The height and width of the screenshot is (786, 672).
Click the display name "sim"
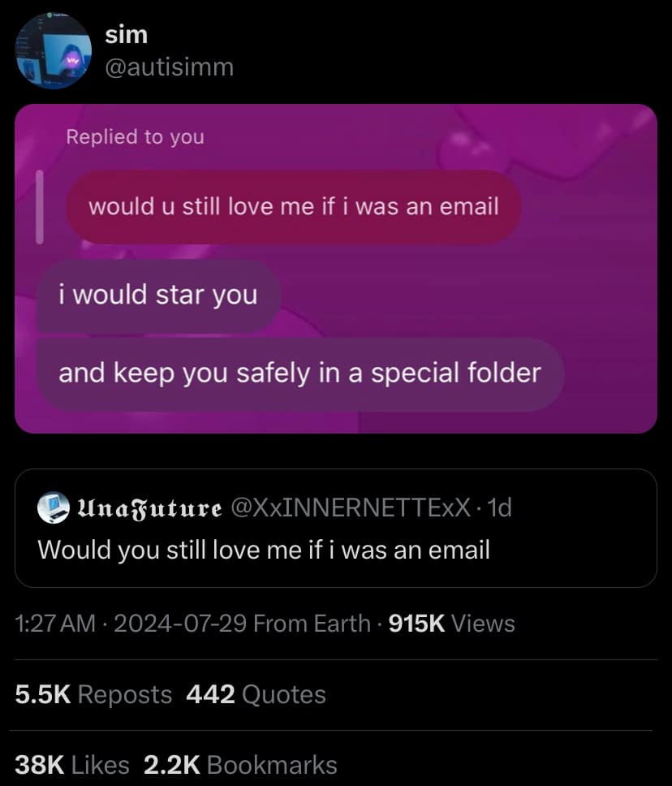pos(126,35)
